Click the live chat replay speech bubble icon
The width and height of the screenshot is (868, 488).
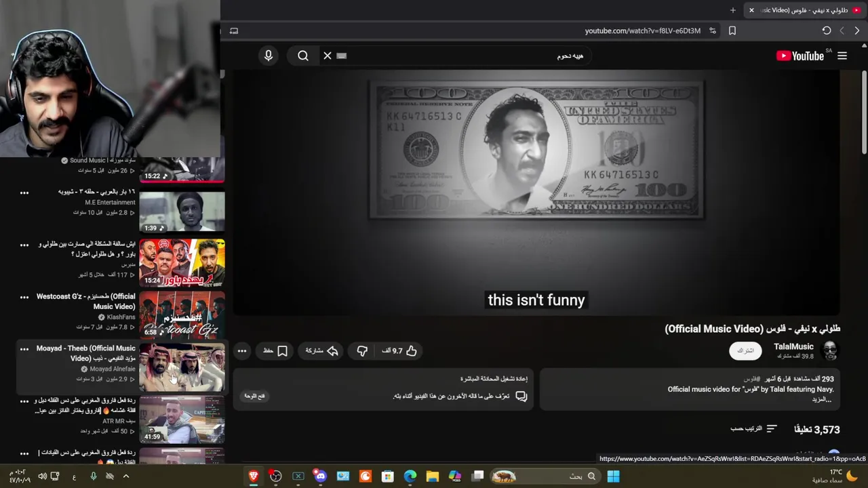[521, 396]
